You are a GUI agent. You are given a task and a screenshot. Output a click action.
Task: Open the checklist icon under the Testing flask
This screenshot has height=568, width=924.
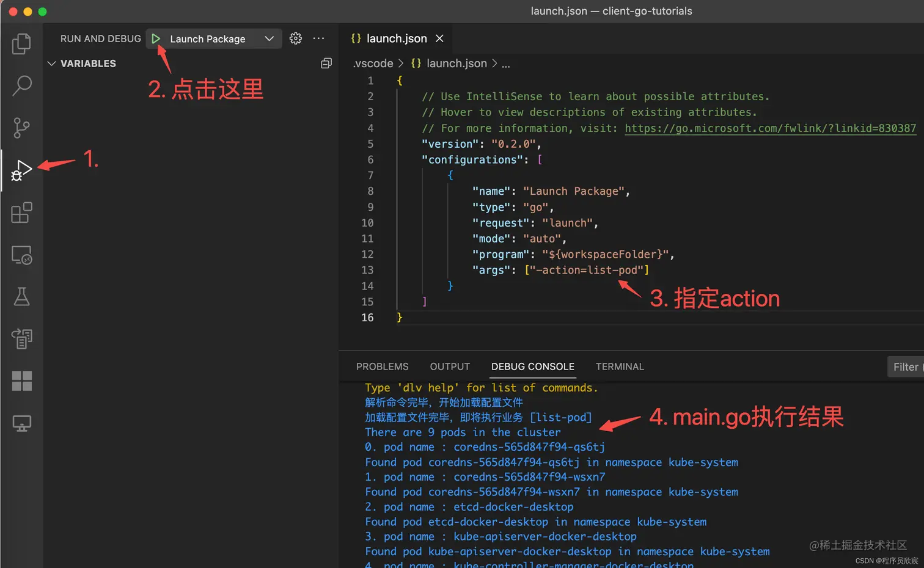[21, 339]
